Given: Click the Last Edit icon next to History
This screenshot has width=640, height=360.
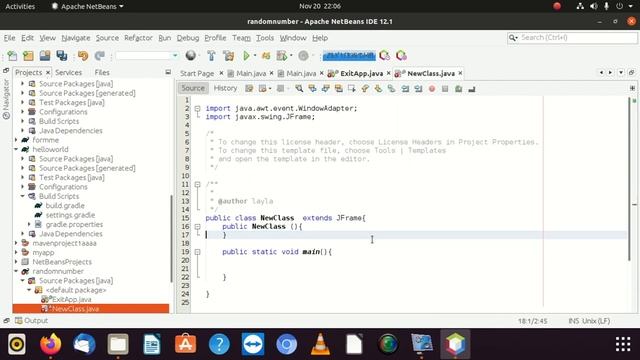Looking at the screenshot, I should (249, 89).
